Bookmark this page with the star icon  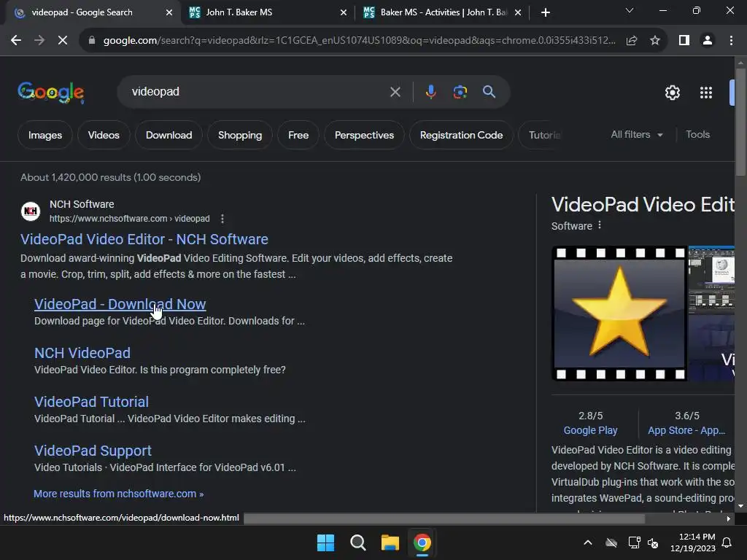pos(655,41)
